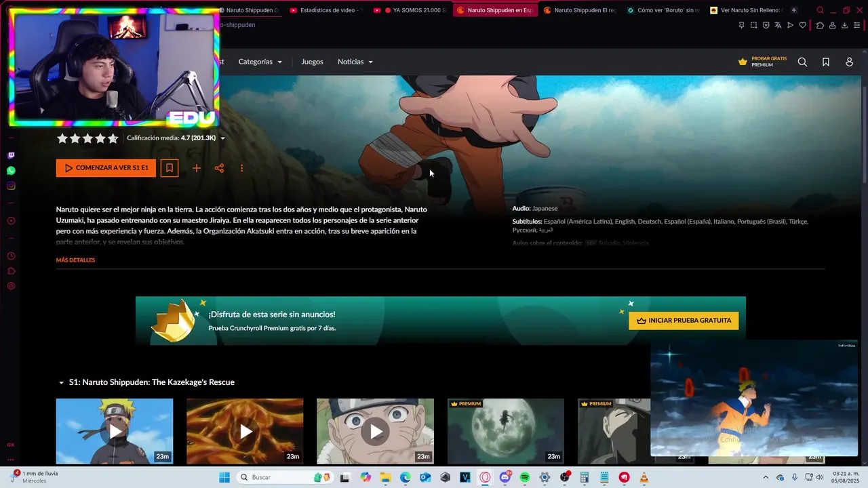Switch to 'Ver Naruto Sin Relleno' tab
868x488 pixels.
point(746,10)
